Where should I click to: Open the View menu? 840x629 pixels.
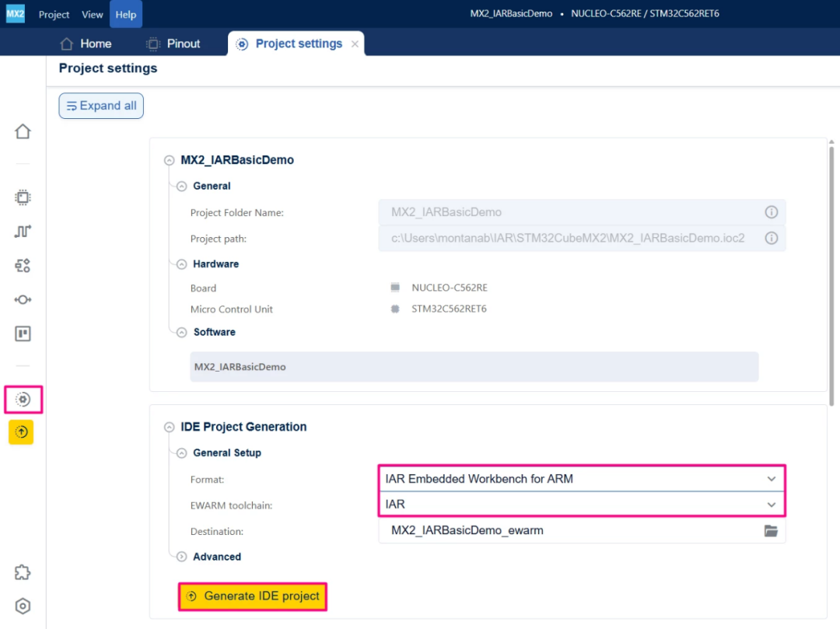[92, 15]
